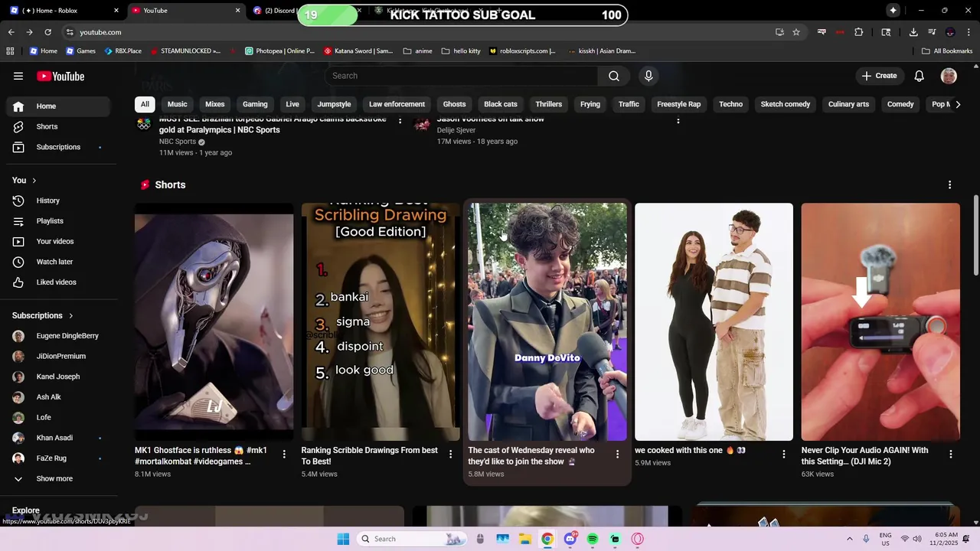
Task: Select the Music filter chip
Action: click(177, 104)
